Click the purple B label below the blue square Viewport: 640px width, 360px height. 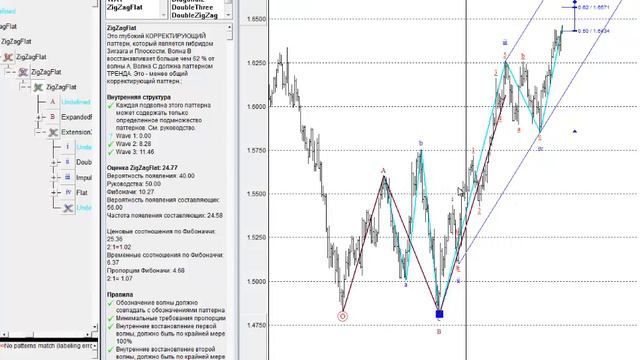tap(439, 332)
